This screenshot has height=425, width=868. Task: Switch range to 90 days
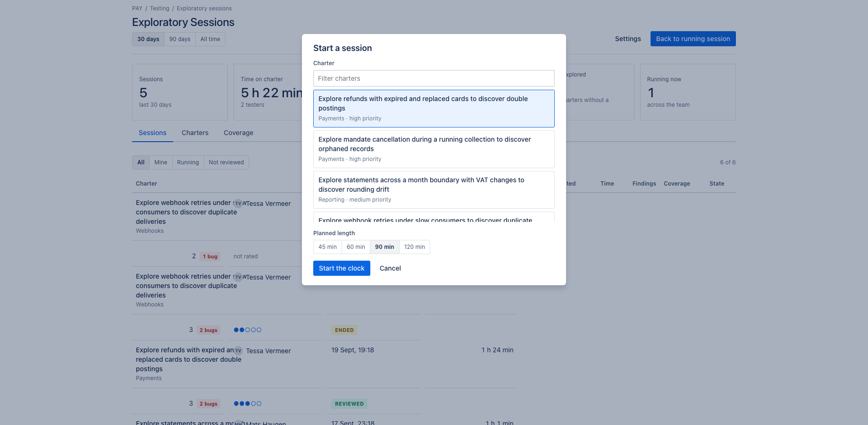click(180, 39)
